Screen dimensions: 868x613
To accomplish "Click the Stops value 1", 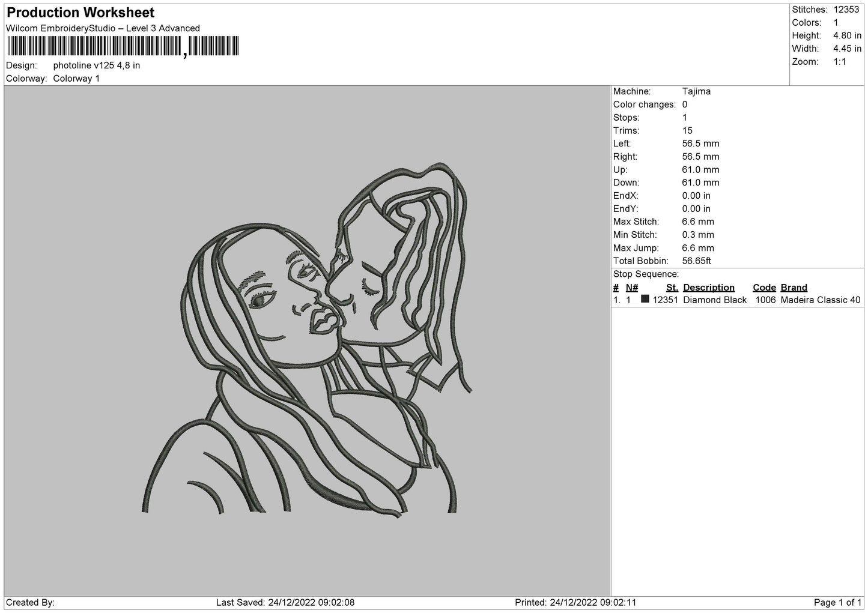I will click(x=685, y=118).
